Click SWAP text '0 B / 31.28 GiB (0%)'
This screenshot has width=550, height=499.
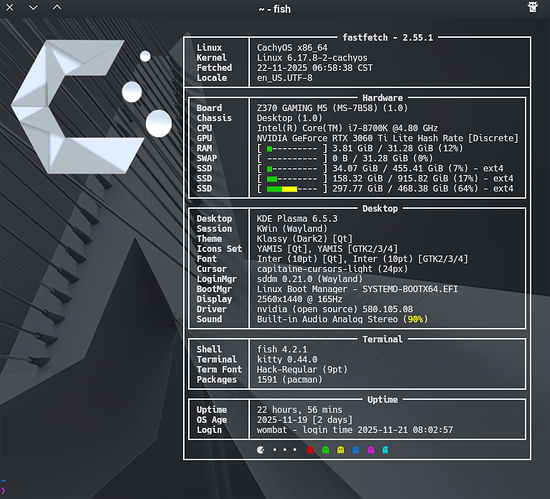point(383,159)
